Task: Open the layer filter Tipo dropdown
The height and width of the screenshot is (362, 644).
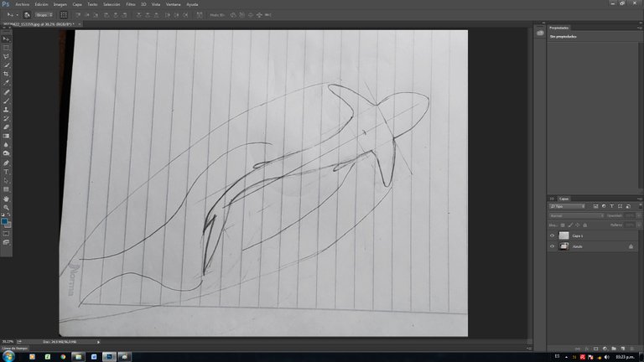Action: (567, 206)
